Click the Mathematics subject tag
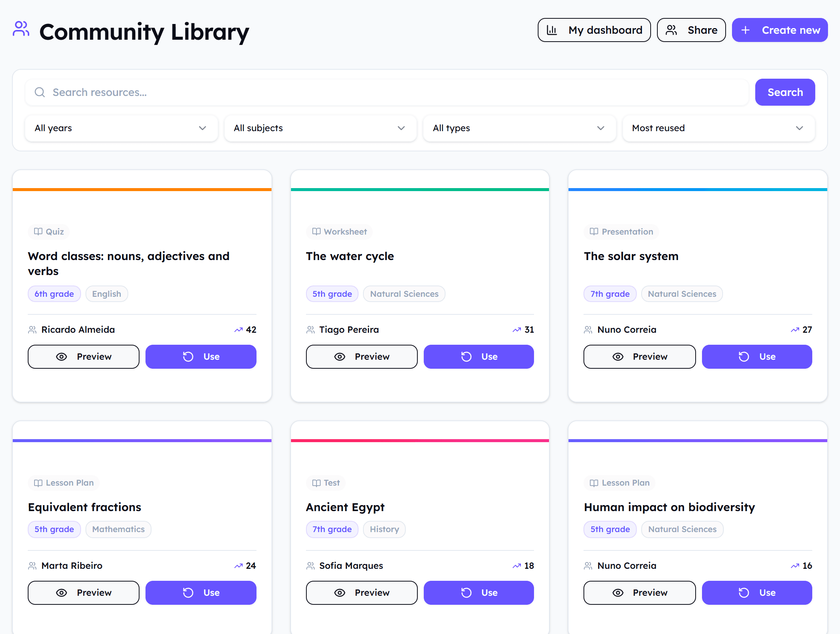The image size is (840, 634). 118,529
